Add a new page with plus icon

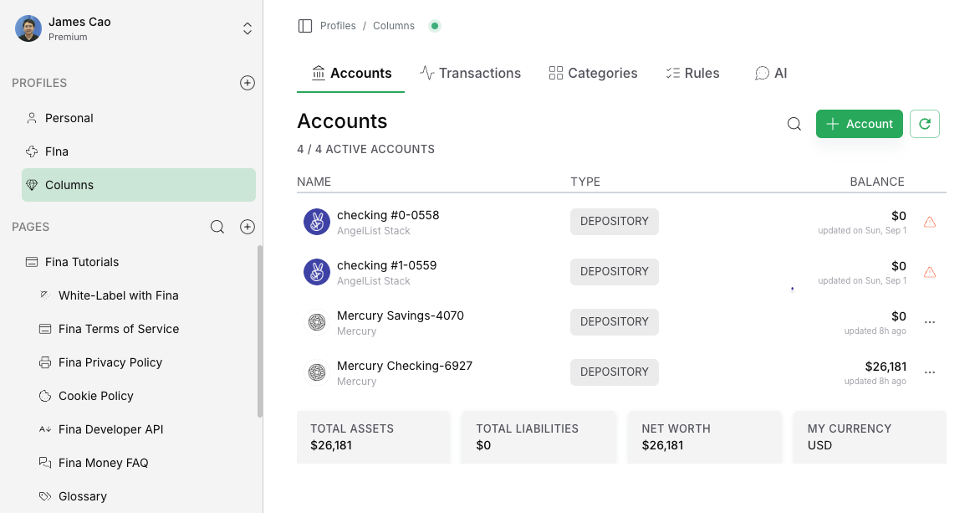pos(248,227)
